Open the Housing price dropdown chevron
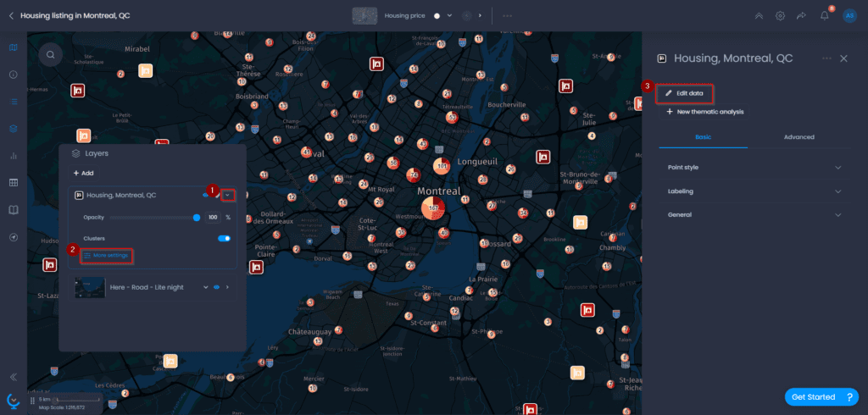Screen dimensions: 868x415 click(449, 15)
